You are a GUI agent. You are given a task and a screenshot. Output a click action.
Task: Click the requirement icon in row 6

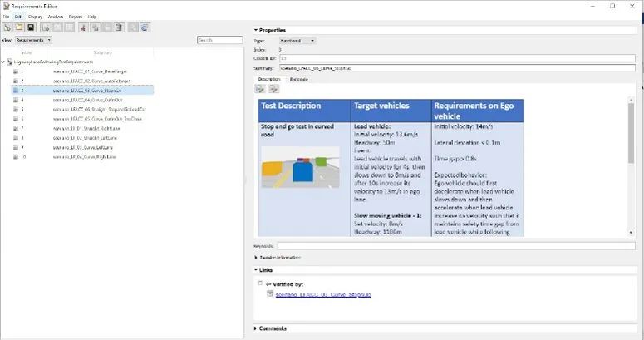pyautogui.click(x=16, y=119)
